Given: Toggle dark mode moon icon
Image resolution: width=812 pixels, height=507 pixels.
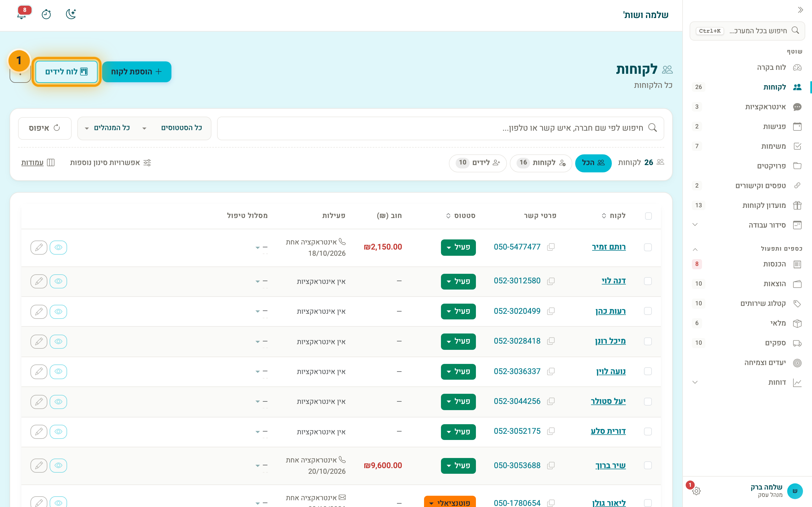Looking at the screenshot, I should tap(71, 14).
